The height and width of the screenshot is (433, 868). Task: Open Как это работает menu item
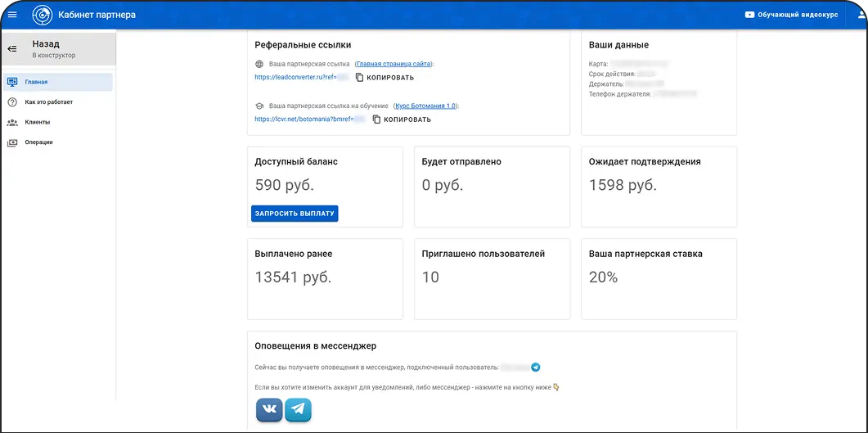pyautogui.click(x=58, y=101)
